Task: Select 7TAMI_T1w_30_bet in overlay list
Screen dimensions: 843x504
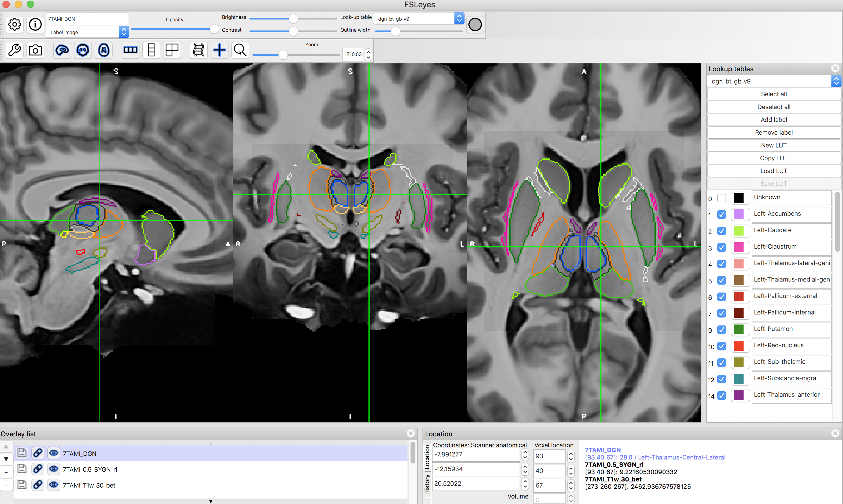Action: 89,485
